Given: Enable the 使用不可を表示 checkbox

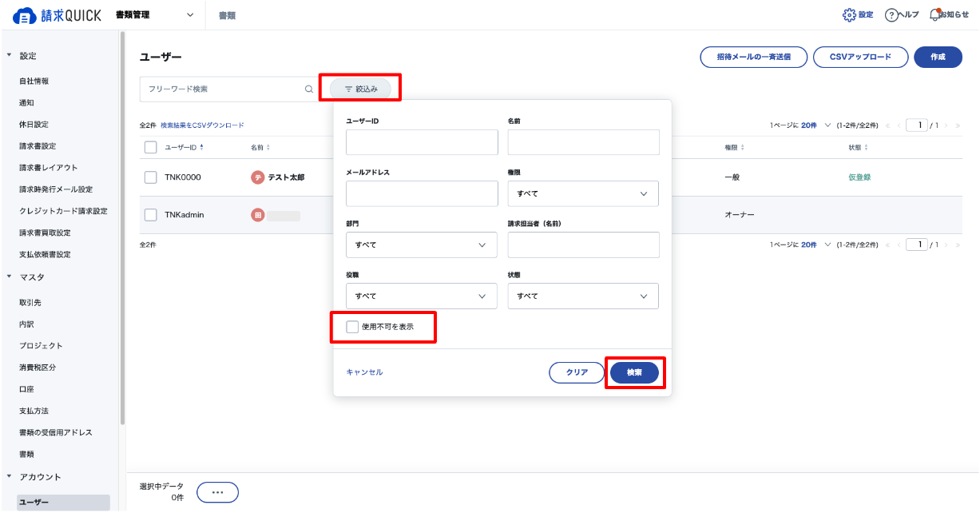Looking at the screenshot, I should (352, 327).
